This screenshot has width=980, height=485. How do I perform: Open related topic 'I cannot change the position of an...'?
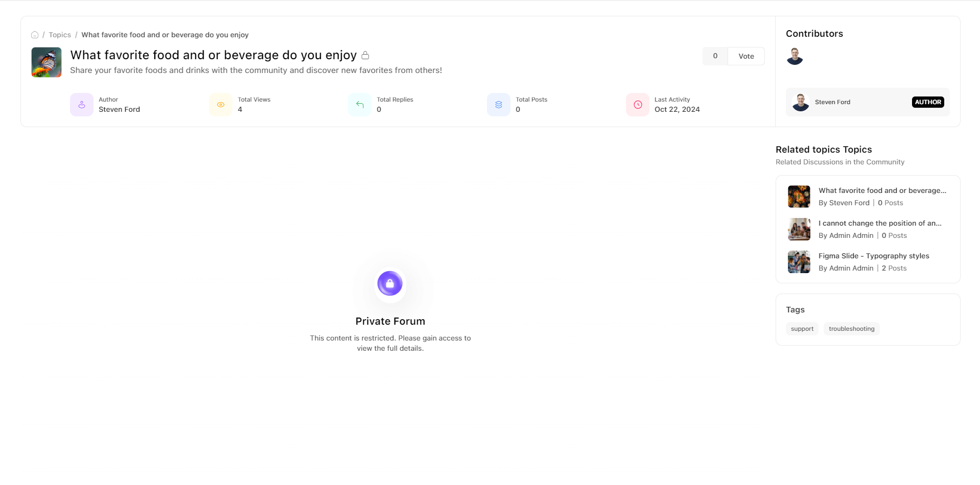tap(879, 223)
